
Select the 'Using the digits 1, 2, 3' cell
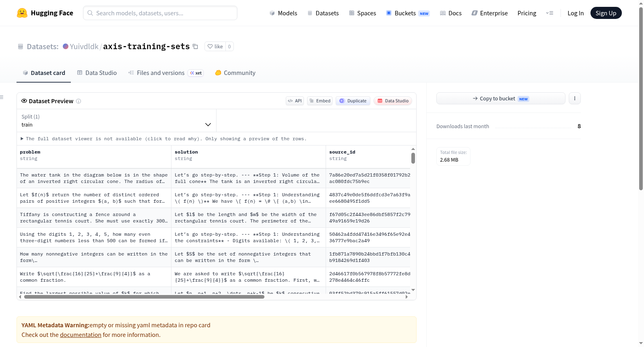(x=94, y=237)
